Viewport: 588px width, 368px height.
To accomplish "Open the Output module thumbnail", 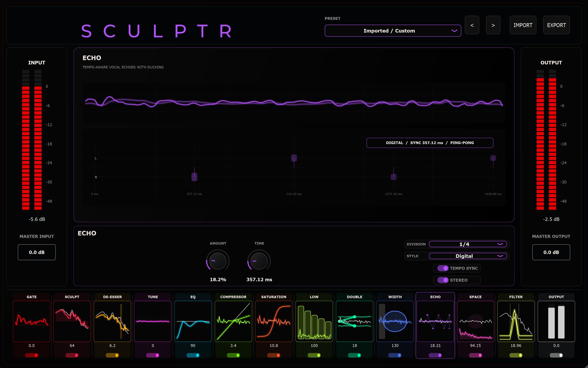I will tap(556, 321).
